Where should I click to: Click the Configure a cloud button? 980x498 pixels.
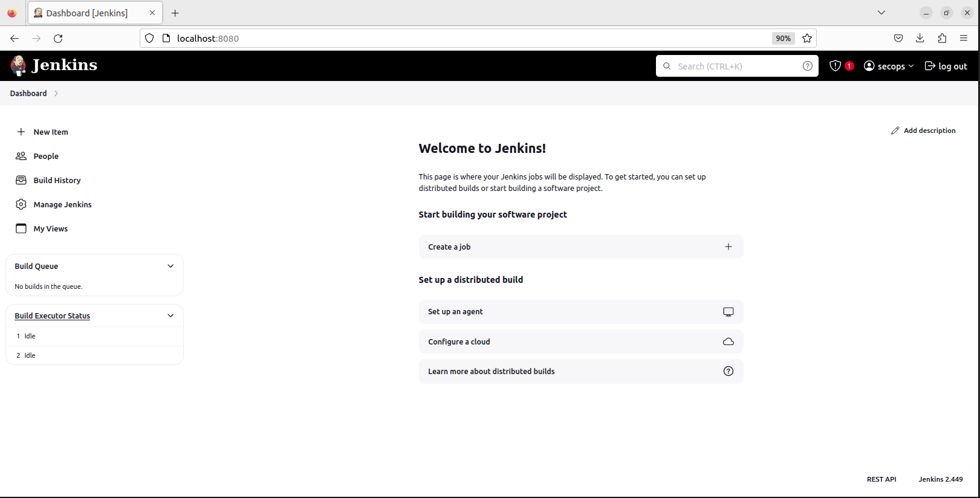(x=581, y=341)
